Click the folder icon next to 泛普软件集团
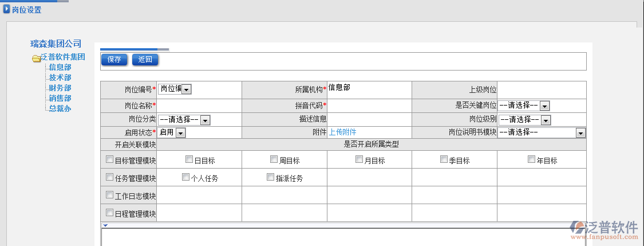 (x=36, y=58)
